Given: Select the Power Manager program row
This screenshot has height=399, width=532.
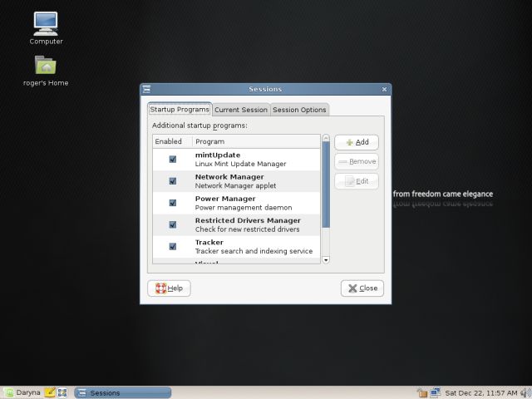Looking at the screenshot, I should [236, 203].
